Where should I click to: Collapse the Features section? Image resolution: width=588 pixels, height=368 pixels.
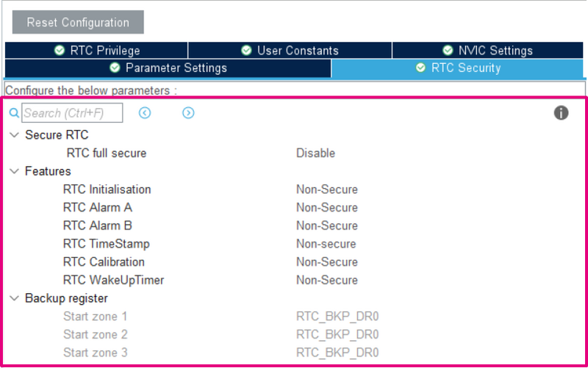pos(14,171)
